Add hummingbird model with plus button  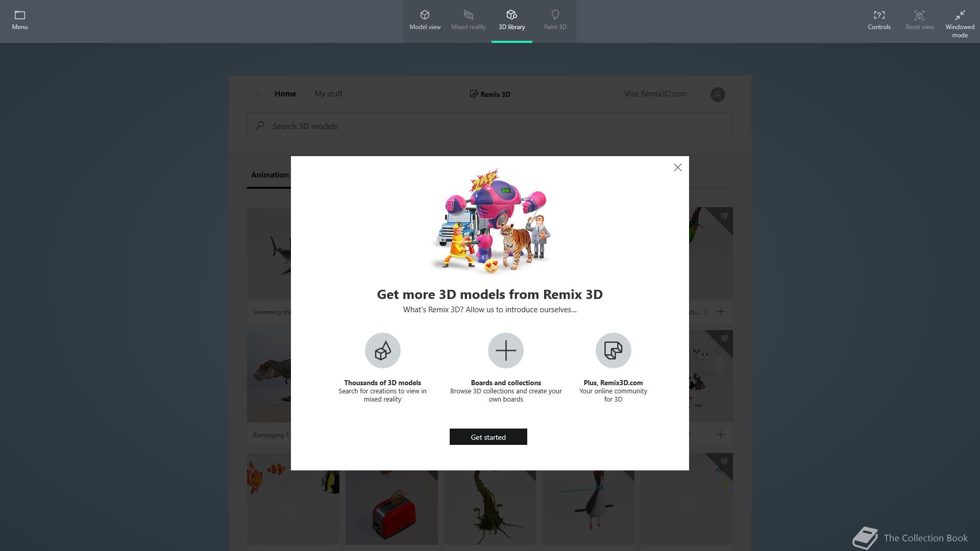click(720, 311)
